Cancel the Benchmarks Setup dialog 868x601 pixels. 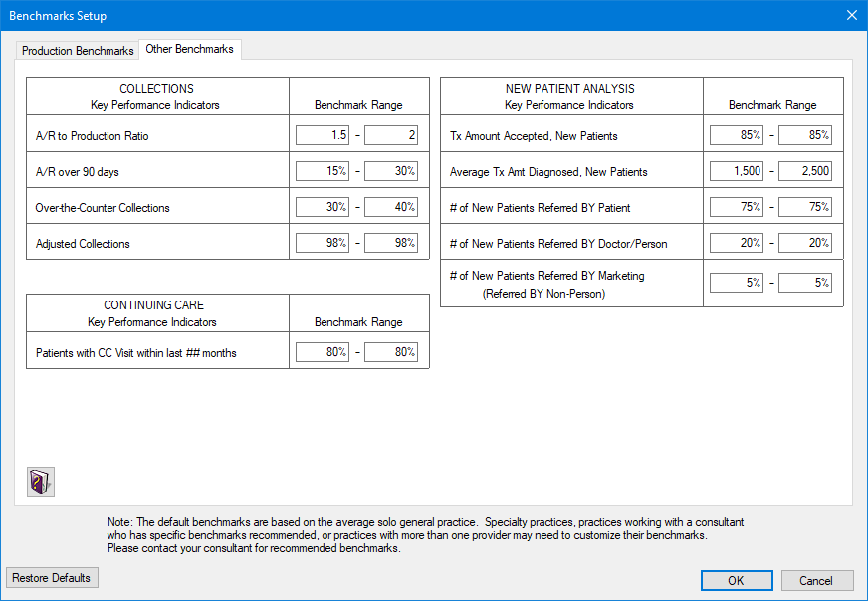816,581
